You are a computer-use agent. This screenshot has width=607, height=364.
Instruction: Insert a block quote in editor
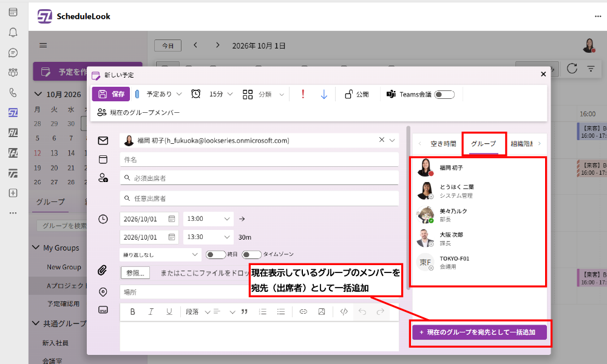(244, 312)
